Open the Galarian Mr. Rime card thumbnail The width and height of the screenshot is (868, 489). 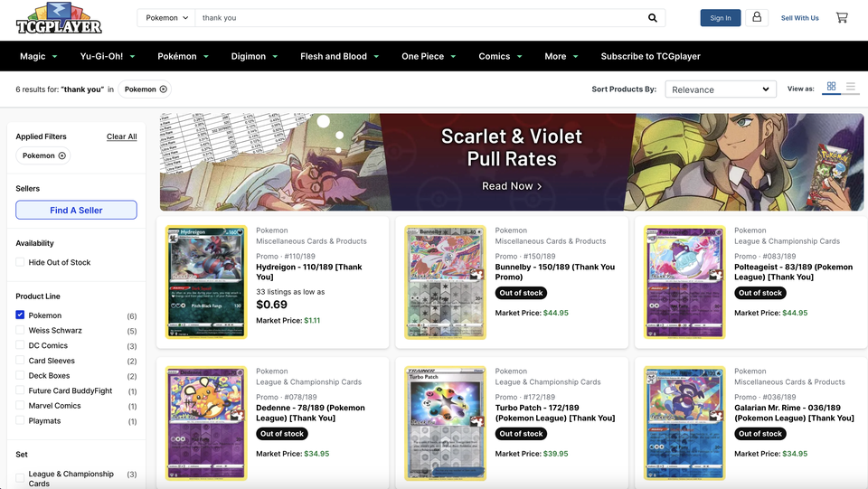[x=684, y=423]
